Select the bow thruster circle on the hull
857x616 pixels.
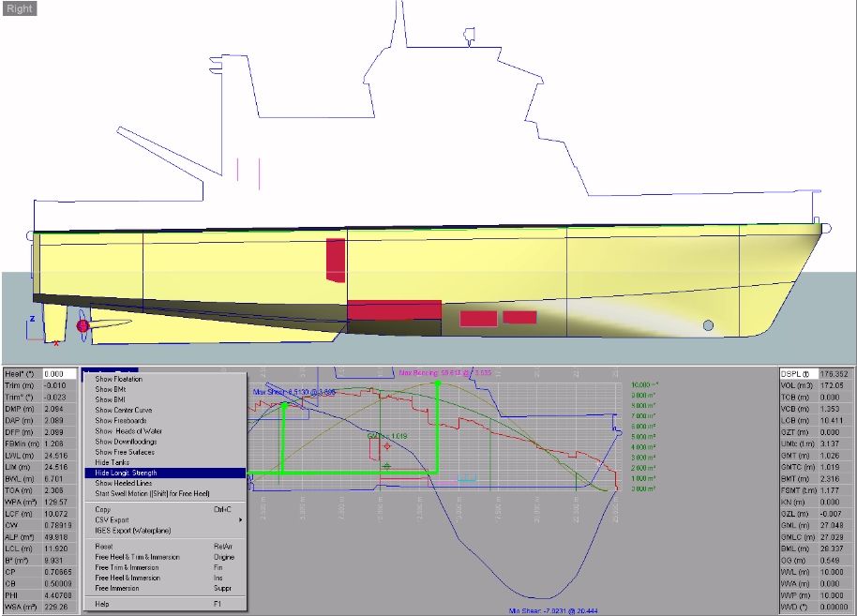(708, 325)
